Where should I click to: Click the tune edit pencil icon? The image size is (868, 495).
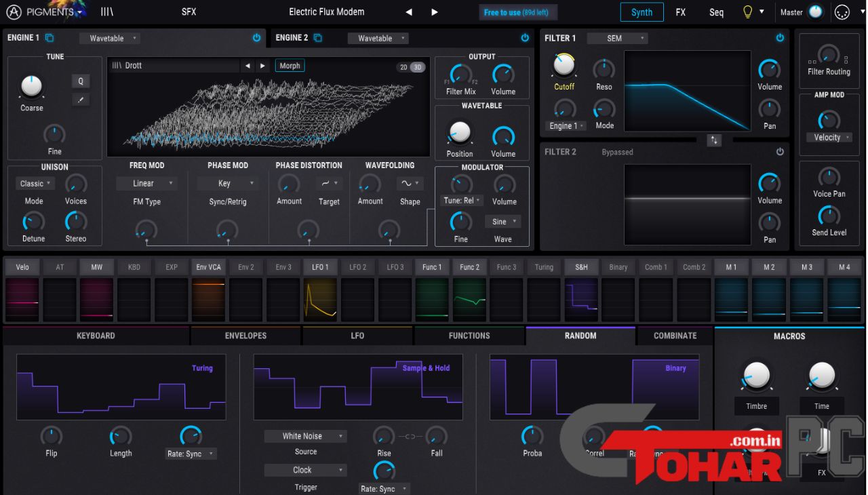click(81, 100)
